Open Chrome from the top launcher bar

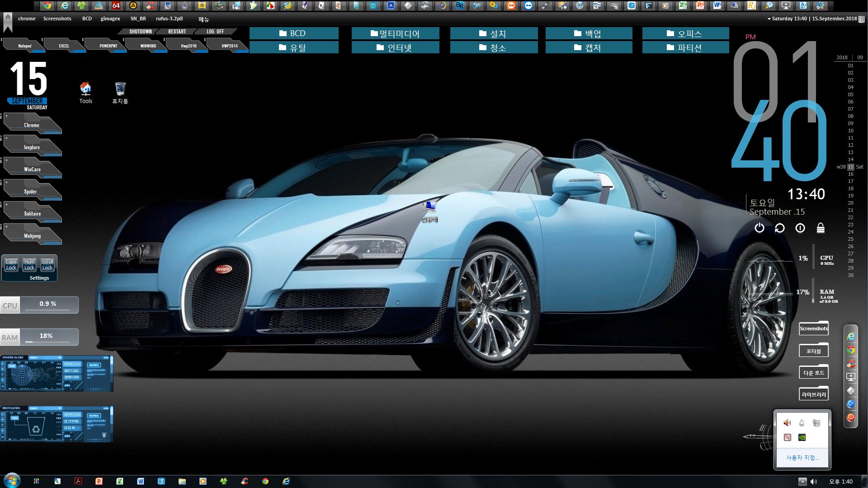click(47, 5)
